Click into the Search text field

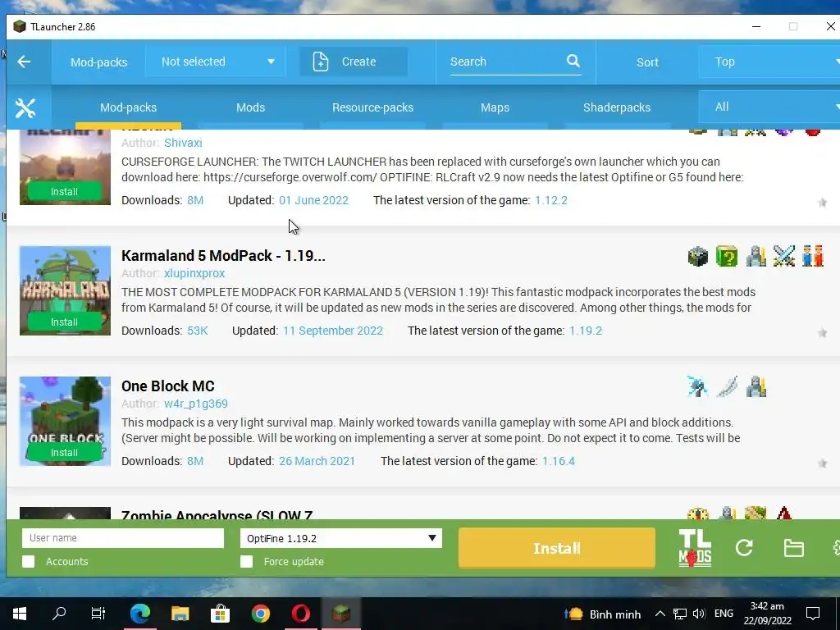[507, 62]
